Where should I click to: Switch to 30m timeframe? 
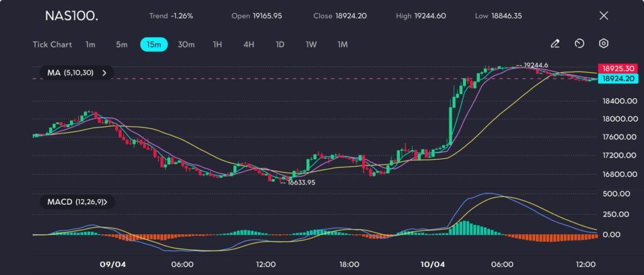pos(186,45)
